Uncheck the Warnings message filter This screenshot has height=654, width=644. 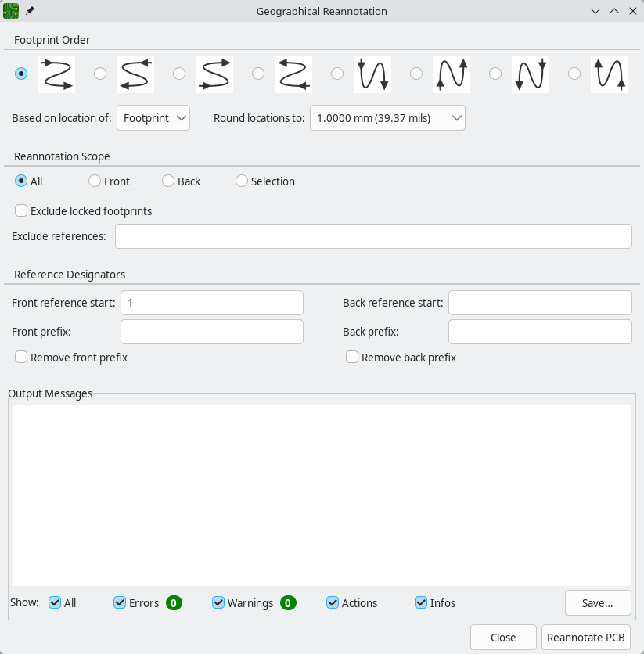218,603
